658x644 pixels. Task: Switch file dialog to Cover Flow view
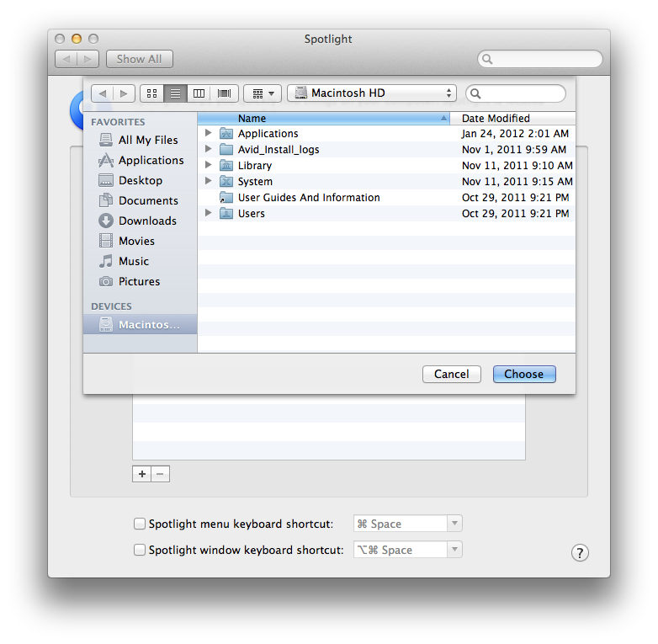coord(225,93)
